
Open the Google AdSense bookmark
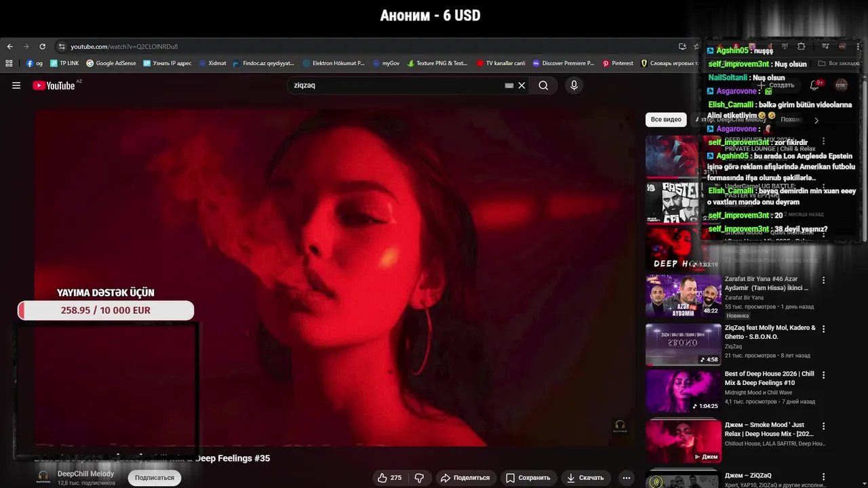[x=111, y=63]
